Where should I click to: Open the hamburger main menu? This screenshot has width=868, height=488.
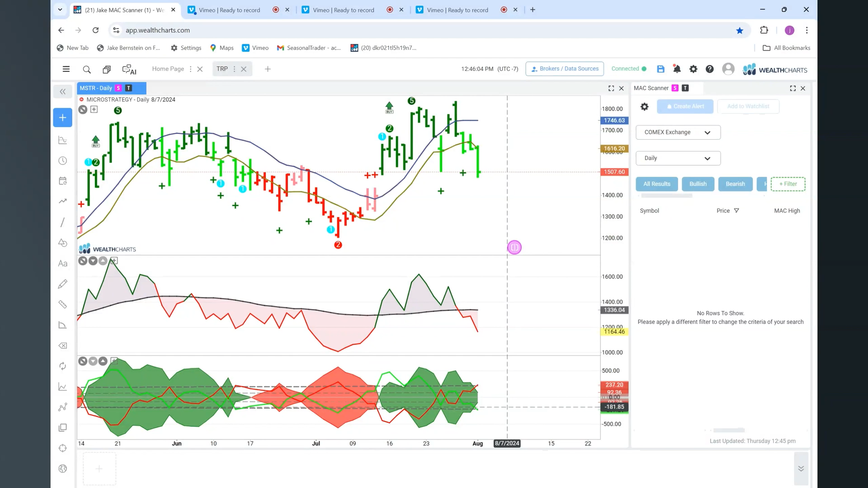(x=66, y=69)
